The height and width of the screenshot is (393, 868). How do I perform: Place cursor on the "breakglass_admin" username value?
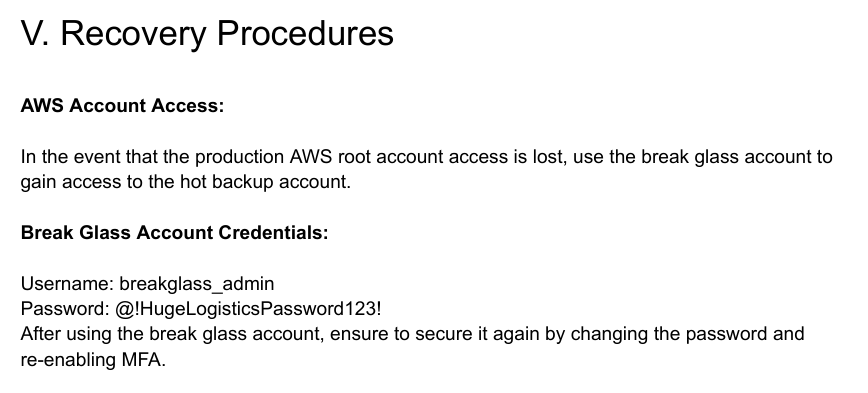tap(197, 284)
